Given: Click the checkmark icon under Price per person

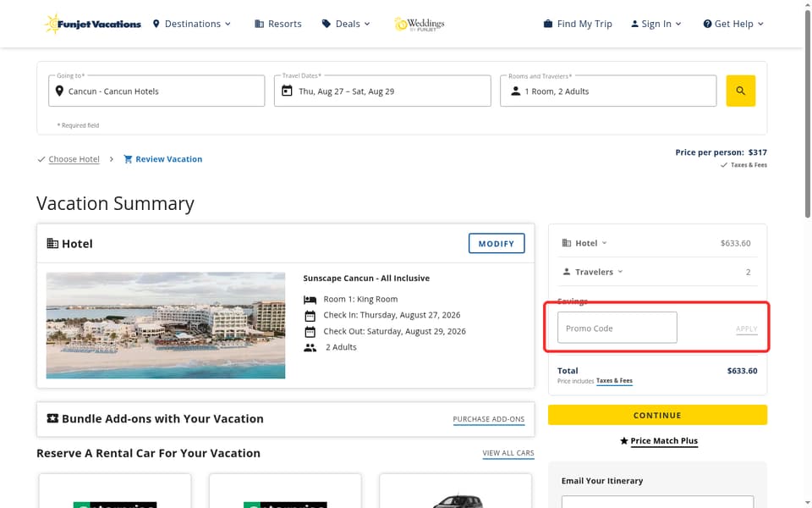Looking at the screenshot, I should click(723, 165).
